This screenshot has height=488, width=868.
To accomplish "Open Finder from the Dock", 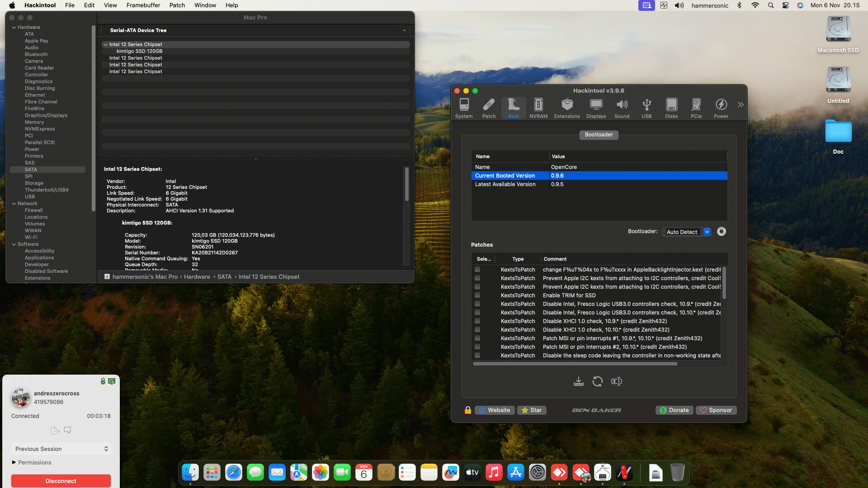I will click(x=190, y=473).
